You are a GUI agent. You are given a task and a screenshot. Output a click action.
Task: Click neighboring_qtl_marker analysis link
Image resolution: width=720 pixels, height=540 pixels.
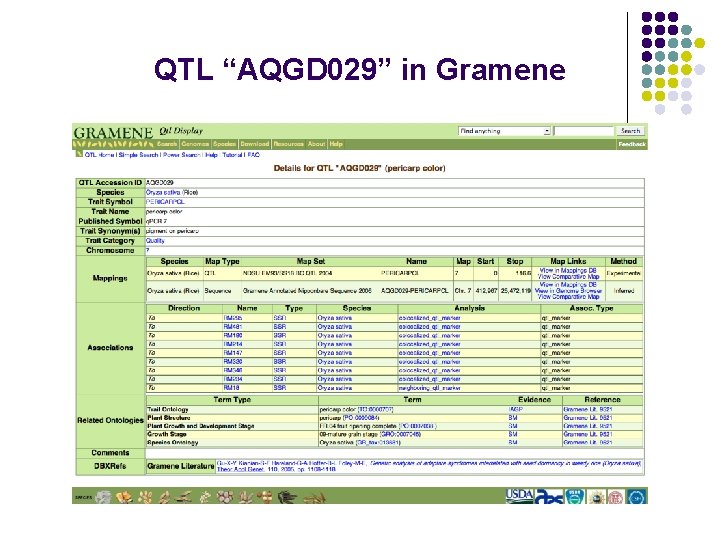pos(429,388)
